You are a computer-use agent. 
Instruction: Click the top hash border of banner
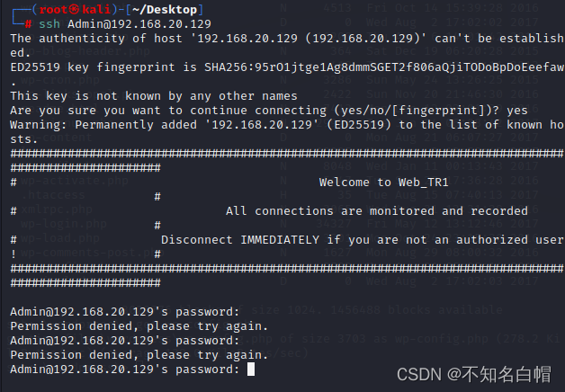point(279,153)
